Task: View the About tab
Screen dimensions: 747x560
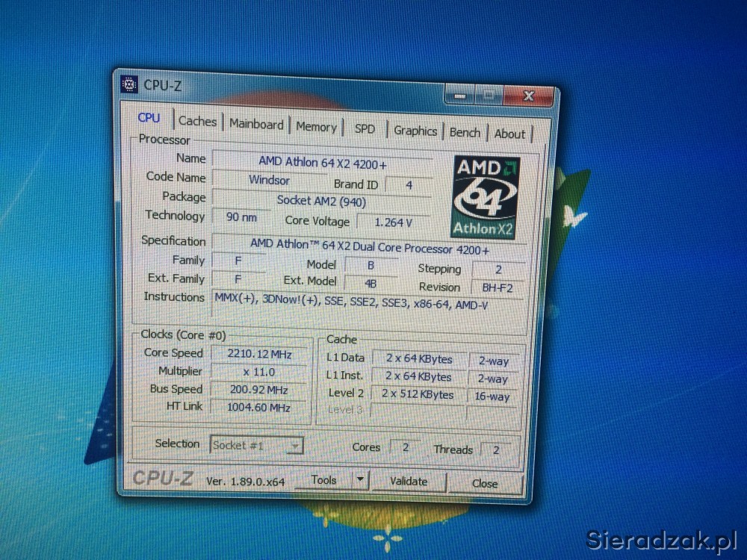Action: (x=509, y=134)
